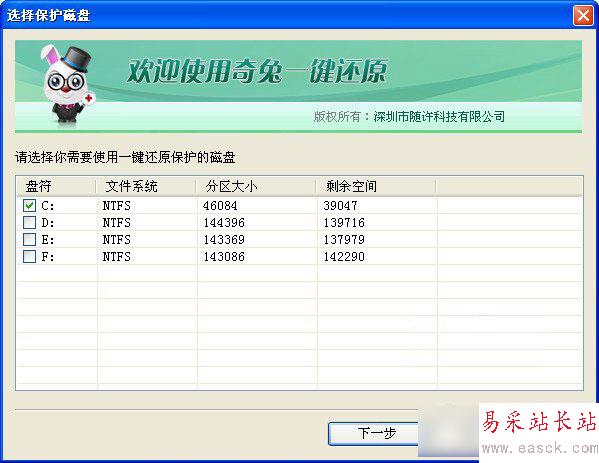Click NTFS in the C: row

[x=117, y=206]
